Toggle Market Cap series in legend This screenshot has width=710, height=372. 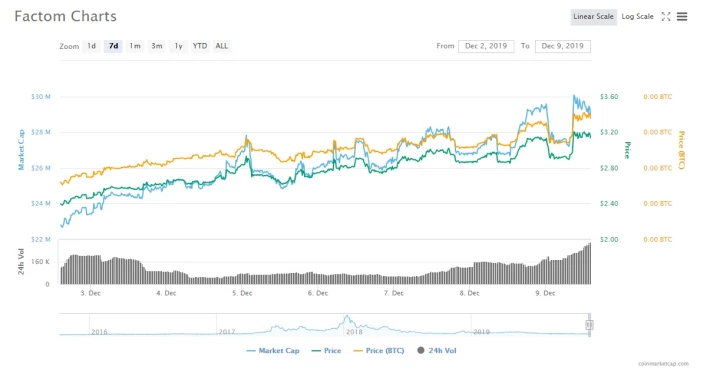273,351
